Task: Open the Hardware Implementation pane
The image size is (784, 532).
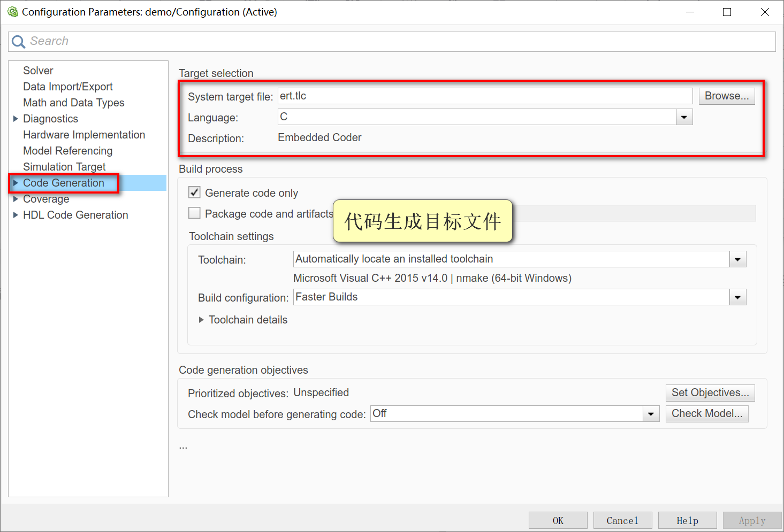Action: (84, 135)
